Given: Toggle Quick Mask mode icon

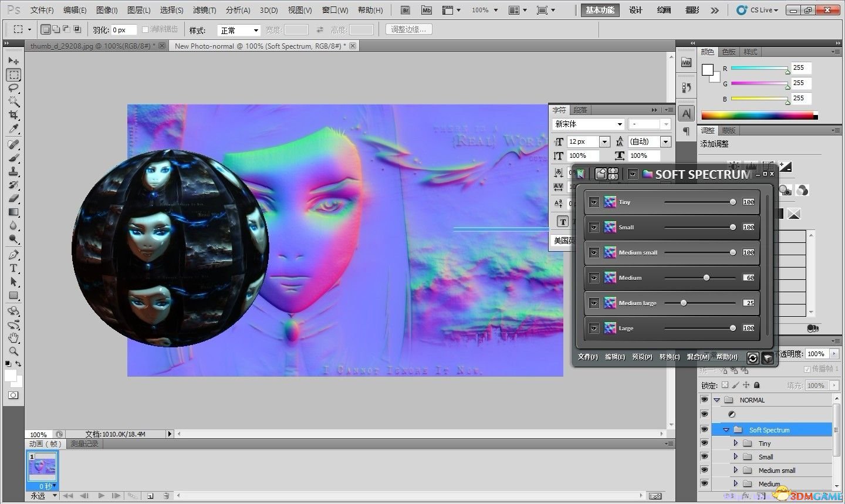Looking at the screenshot, I should tap(13, 395).
